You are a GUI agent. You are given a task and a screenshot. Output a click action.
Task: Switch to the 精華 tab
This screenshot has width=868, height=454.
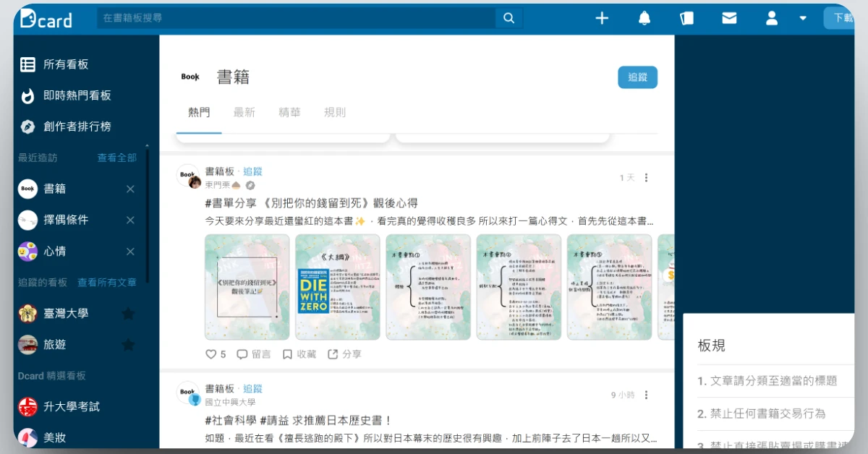tap(289, 113)
